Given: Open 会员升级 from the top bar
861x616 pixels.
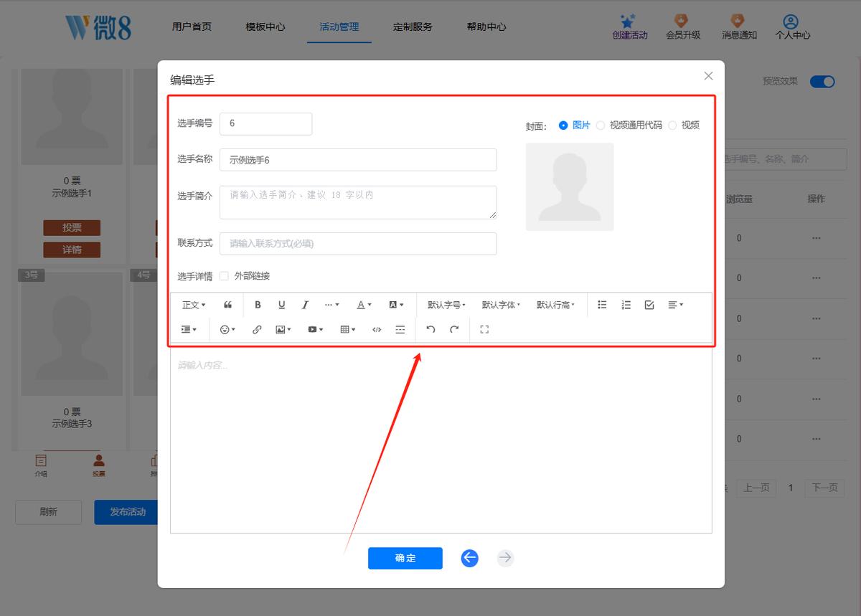Looking at the screenshot, I should point(683,27).
